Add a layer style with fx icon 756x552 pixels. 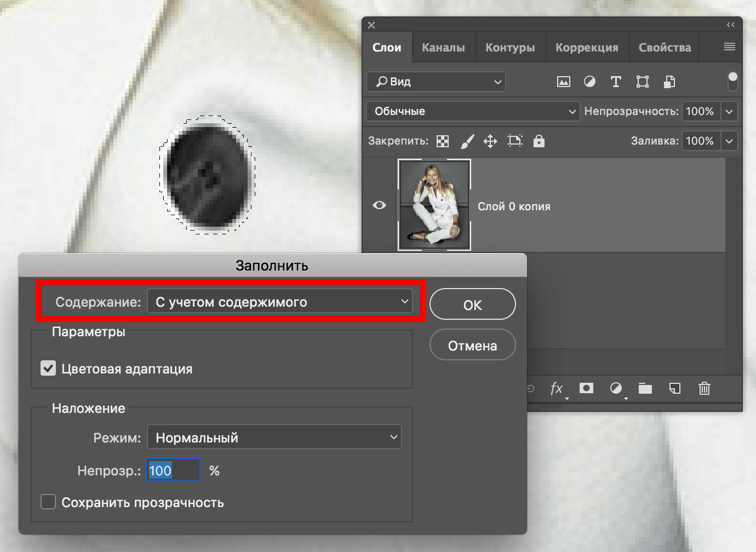click(x=557, y=389)
